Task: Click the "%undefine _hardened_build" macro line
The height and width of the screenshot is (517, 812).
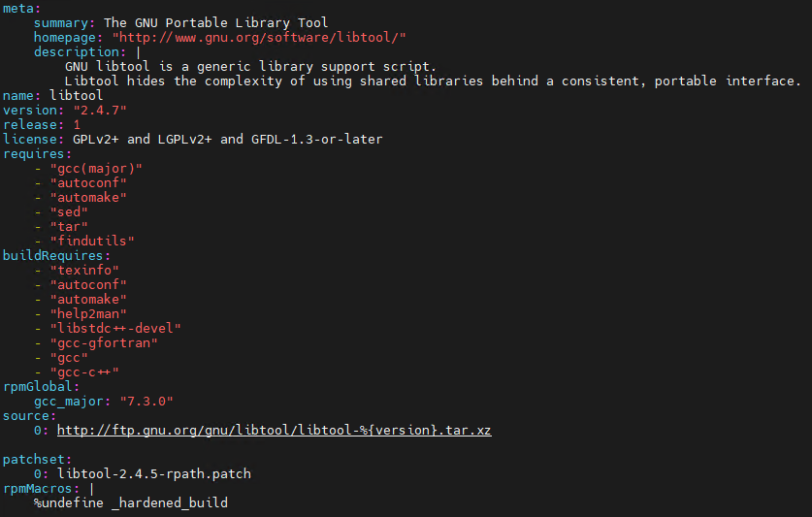Action: coord(131,502)
